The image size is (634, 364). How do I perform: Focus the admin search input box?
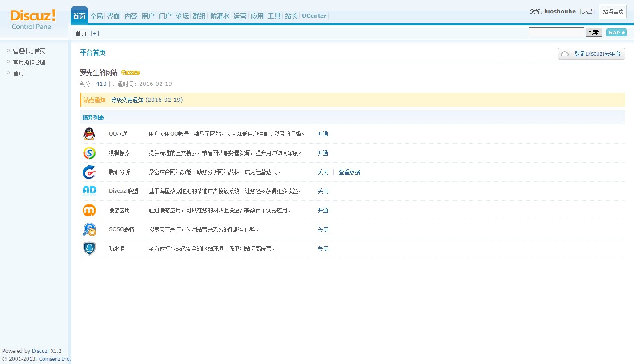pos(556,32)
